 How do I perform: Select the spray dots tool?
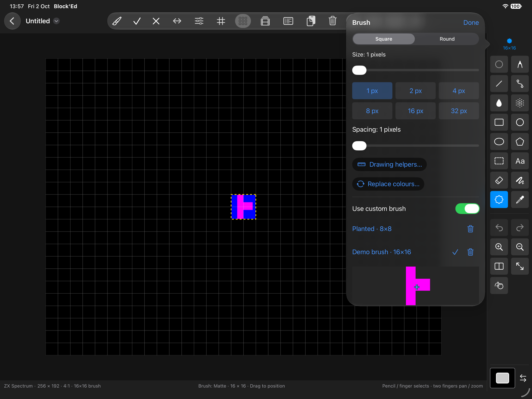point(520,103)
